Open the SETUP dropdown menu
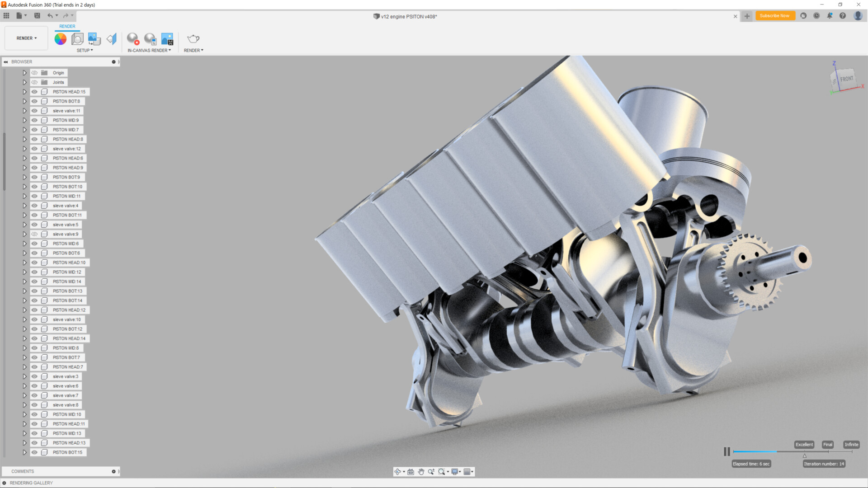Viewport: 868px width, 488px height. pos(85,50)
